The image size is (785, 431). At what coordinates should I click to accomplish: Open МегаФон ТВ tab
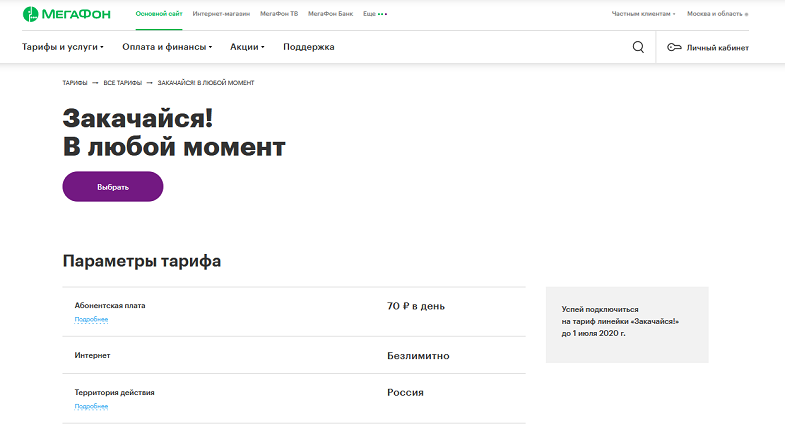coord(279,14)
